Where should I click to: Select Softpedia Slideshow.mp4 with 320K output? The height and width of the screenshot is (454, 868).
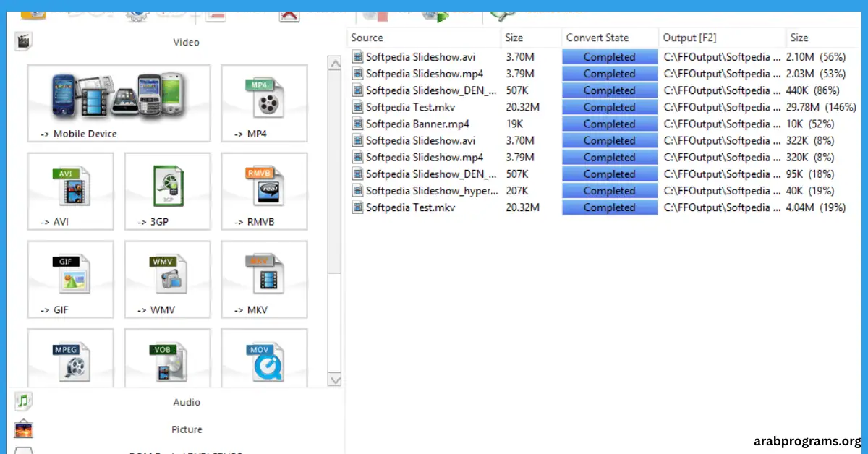pyautogui.click(x=425, y=157)
